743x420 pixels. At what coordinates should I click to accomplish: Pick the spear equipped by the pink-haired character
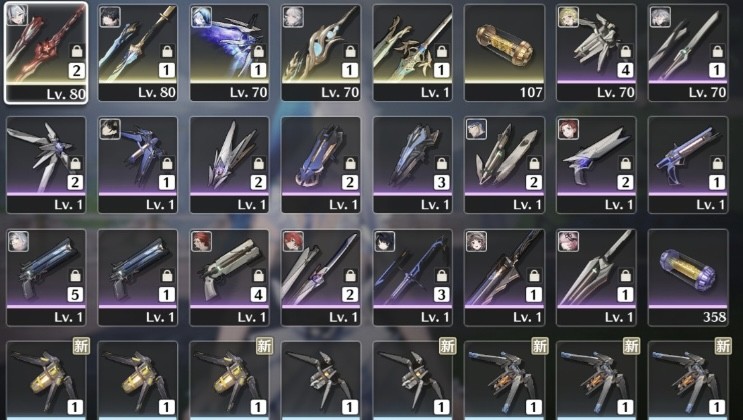[x=596, y=278]
